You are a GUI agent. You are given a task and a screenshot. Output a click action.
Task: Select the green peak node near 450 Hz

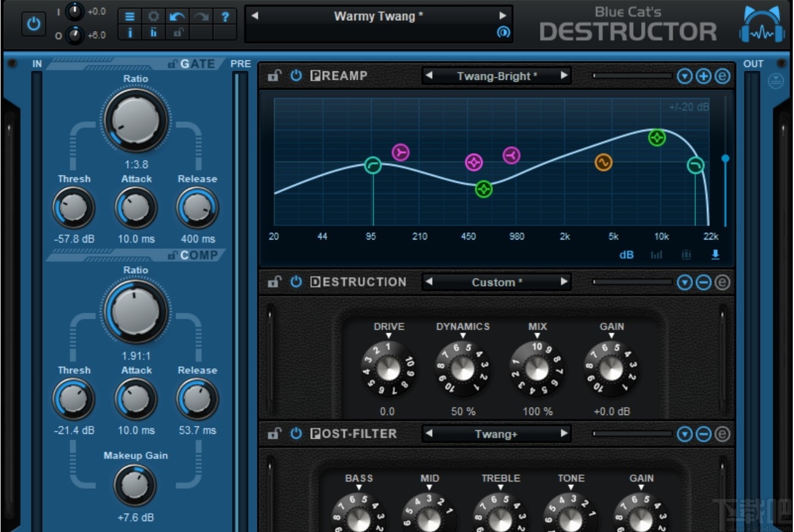tap(484, 190)
